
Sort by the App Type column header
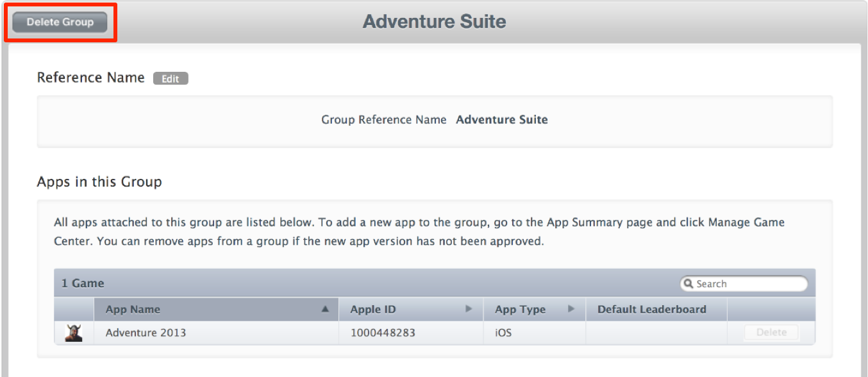tap(520, 309)
